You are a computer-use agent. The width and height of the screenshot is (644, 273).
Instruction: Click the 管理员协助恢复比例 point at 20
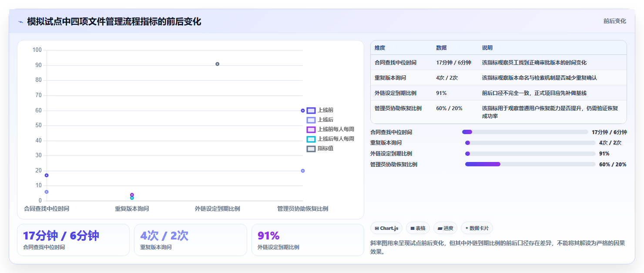pos(302,171)
